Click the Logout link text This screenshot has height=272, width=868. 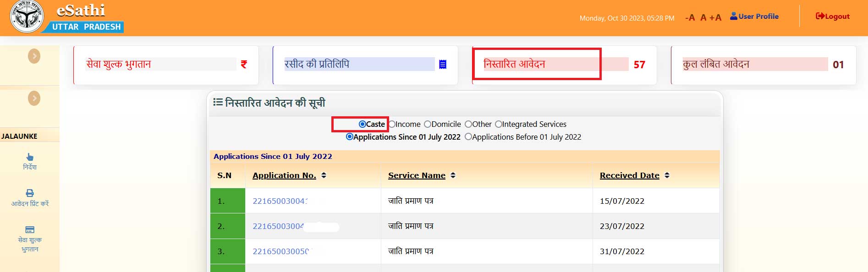[x=837, y=16]
